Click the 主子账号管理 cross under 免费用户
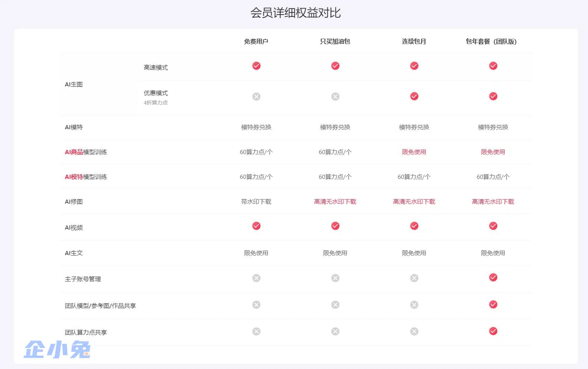Screen dimensions: 588x369 256,278
